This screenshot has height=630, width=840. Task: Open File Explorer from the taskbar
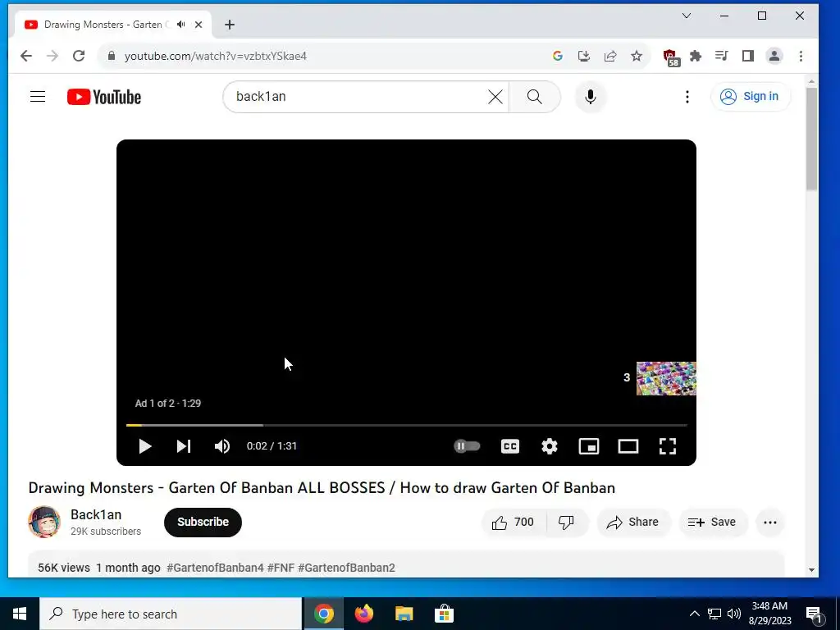click(x=404, y=614)
